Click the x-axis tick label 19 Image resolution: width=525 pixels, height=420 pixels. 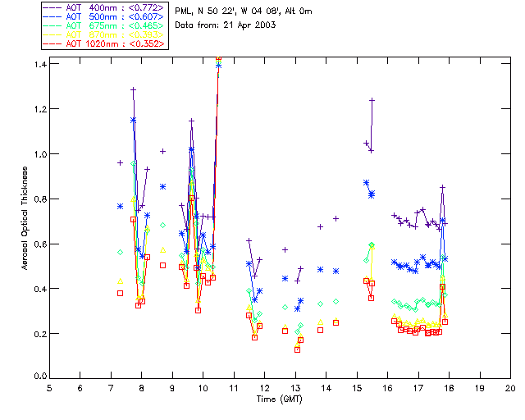click(x=480, y=388)
